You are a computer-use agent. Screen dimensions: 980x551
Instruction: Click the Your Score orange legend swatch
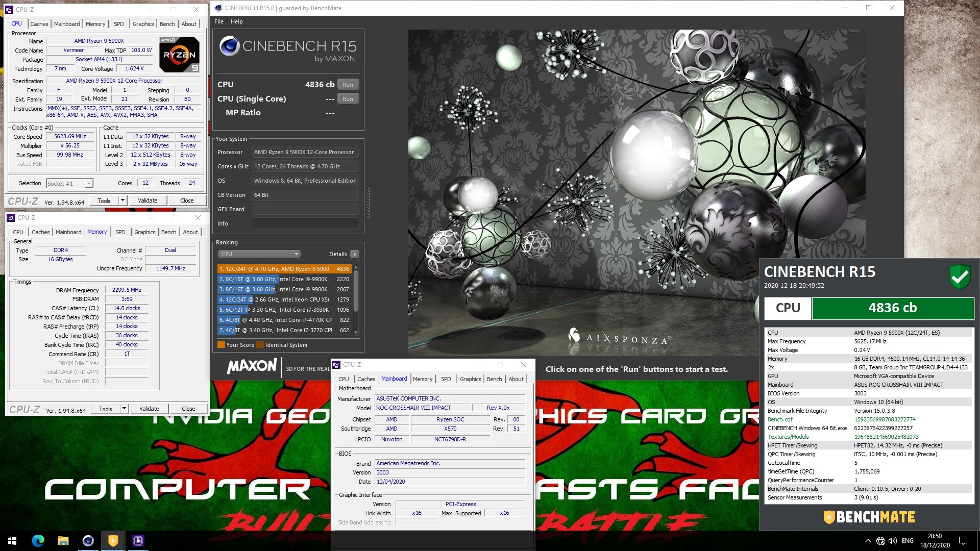(221, 345)
